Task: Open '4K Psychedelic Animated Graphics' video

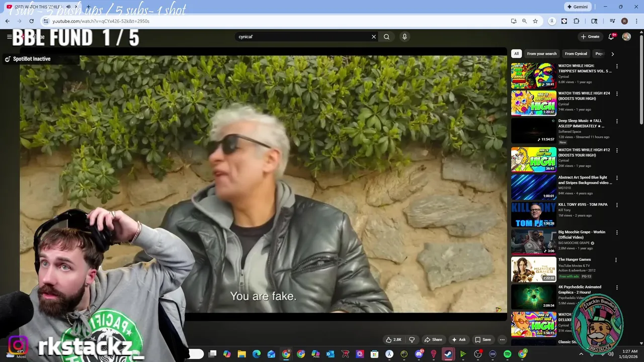Action: [580, 290]
